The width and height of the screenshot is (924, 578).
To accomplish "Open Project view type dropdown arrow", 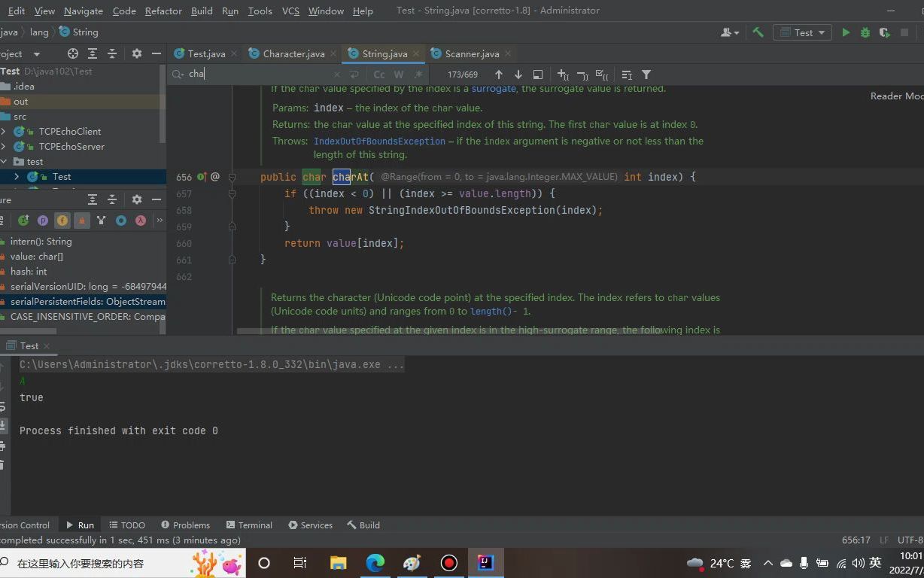I will click(36, 54).
